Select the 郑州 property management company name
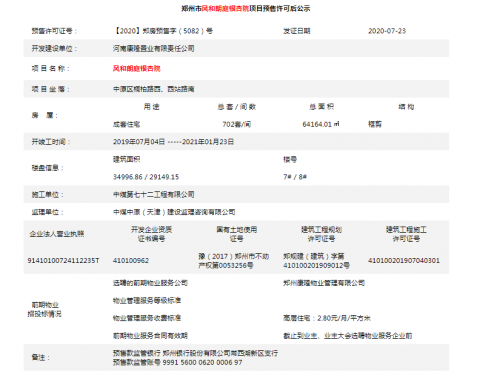 [x=324, y=283]
